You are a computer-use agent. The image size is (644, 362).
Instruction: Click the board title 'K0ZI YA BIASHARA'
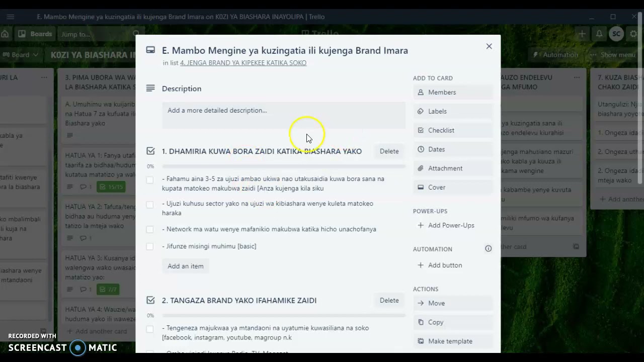(x=93, y=55)
